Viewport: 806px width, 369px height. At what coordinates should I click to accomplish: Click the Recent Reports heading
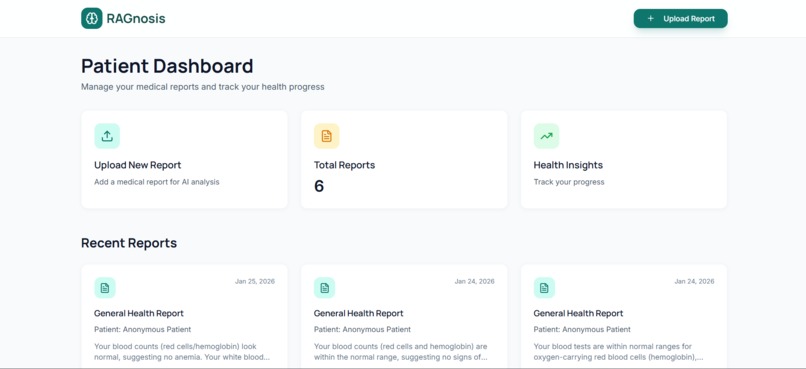coord(129,243)
